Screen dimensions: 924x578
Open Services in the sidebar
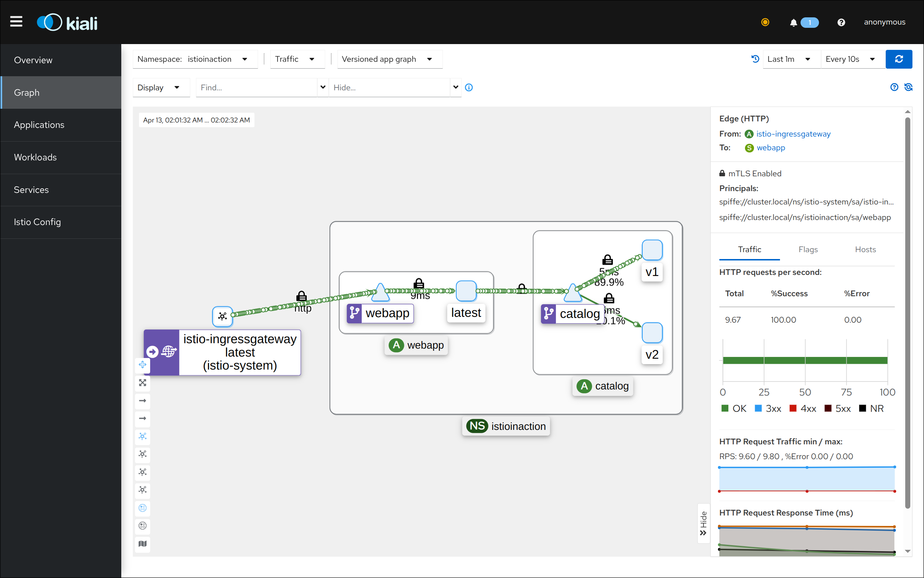coord(61,190)
